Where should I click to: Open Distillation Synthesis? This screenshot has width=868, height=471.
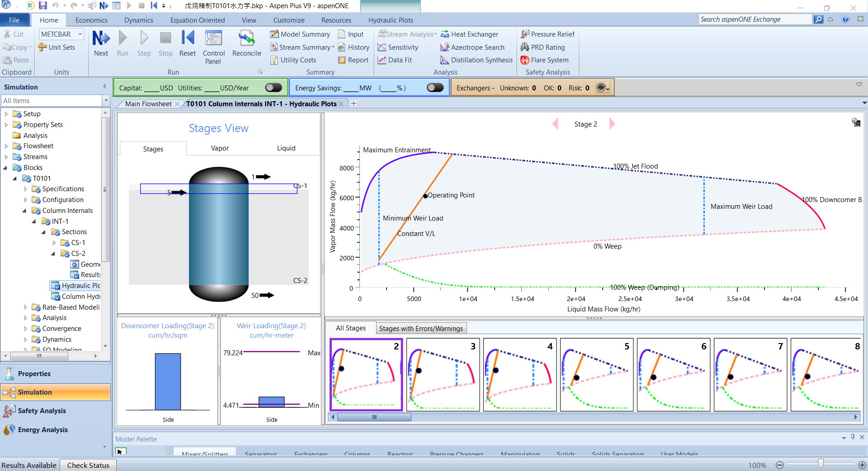click(x=476, y=60)
